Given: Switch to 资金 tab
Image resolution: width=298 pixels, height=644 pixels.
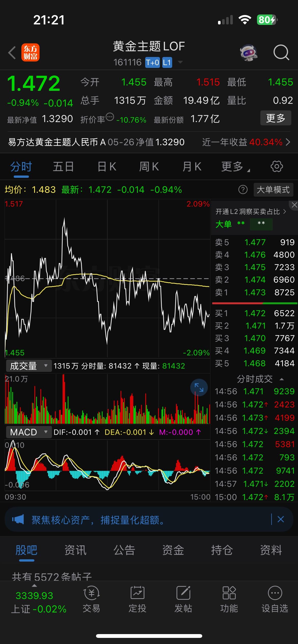Looking at the screenshot, I should coord(173,550).
